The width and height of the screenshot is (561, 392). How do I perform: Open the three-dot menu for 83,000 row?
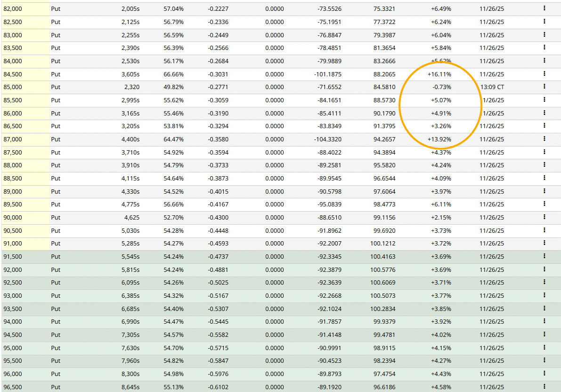click(x=544, y=35)
